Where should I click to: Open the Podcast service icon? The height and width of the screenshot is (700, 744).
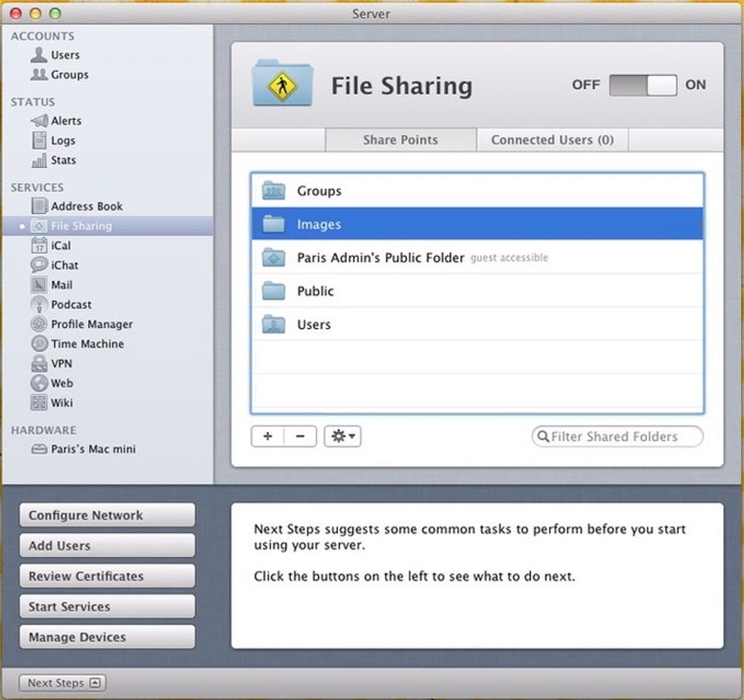39,304
